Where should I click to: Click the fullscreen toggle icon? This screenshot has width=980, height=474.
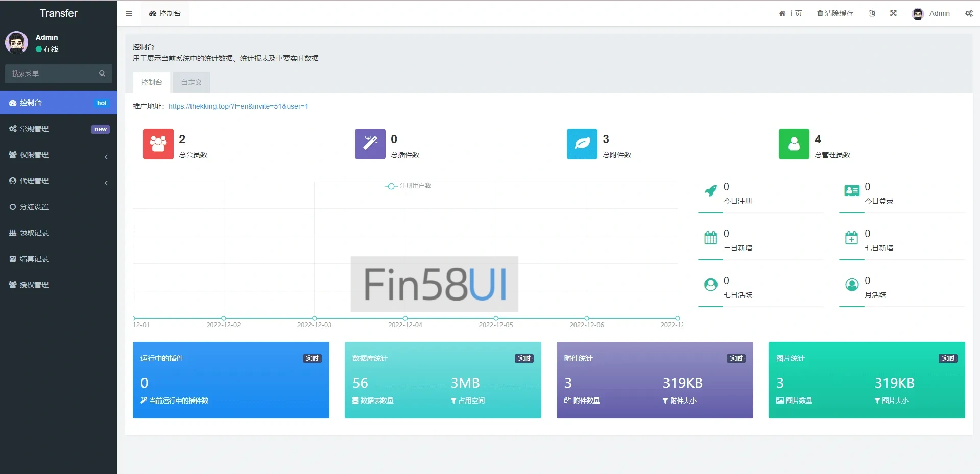tap(893, 13)
